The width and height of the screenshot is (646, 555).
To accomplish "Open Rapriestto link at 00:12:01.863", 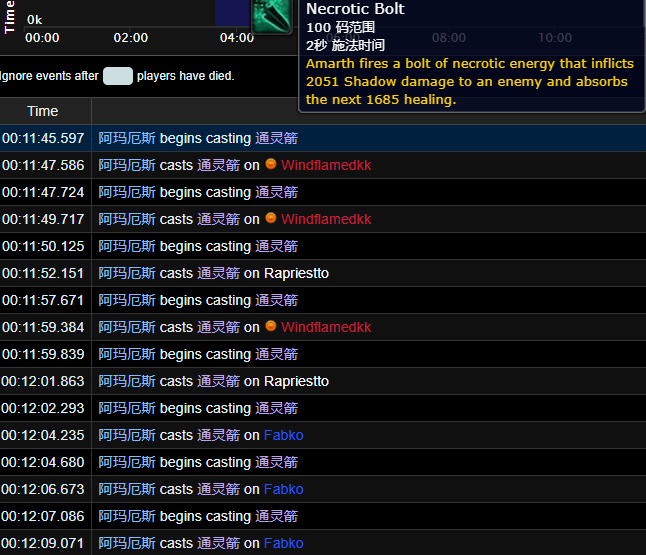I will click(x=296, y=381).
